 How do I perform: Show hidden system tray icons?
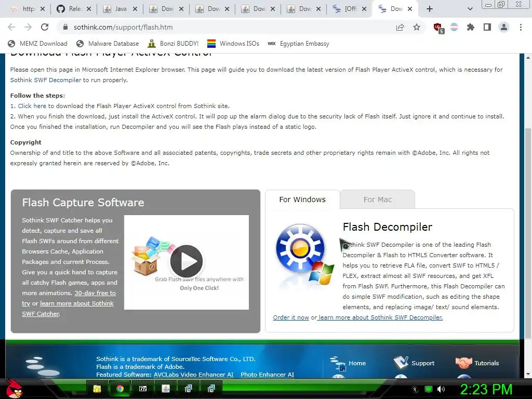point(415,389)
